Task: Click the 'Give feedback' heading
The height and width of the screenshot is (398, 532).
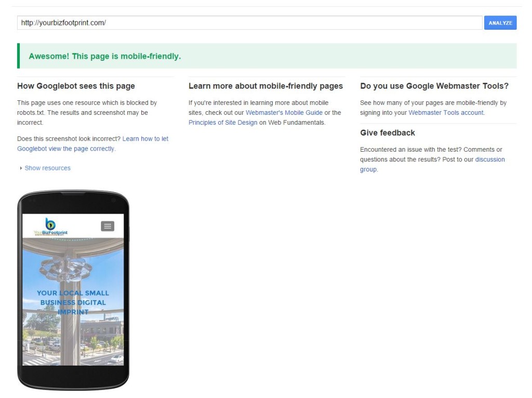Action: coord(388,132)
